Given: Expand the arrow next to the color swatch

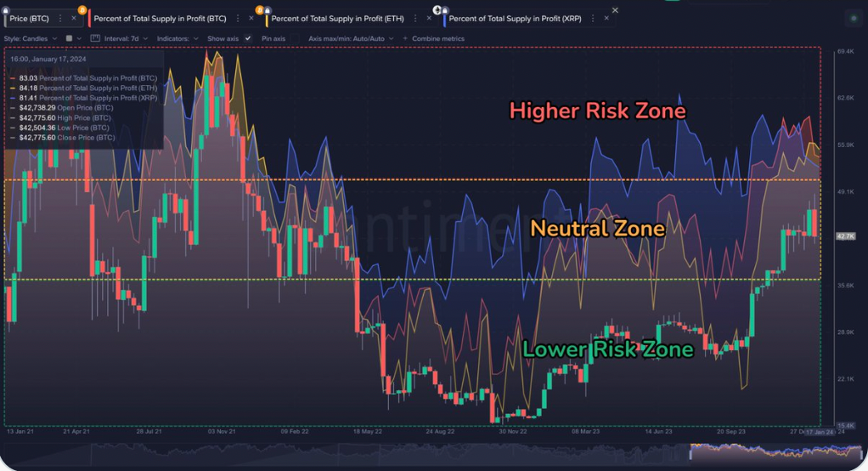Looking at the screenshot, I should [x=79, y=39].
